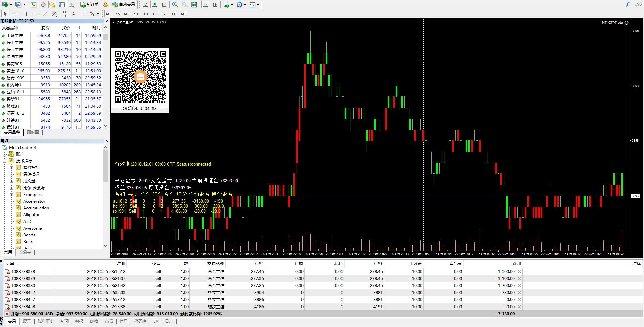Select 黄金1810 row in market watch
The width and height of the screenshot is (644, 327).
coord(51,71)
